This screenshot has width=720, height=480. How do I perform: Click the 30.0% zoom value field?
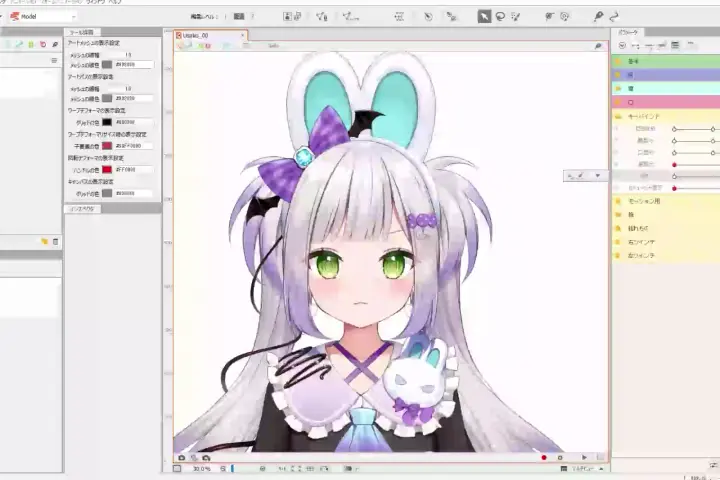tap(202, 469)
